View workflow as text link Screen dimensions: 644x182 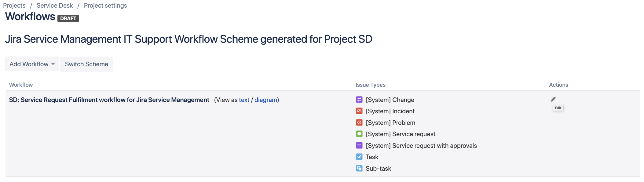244,100
